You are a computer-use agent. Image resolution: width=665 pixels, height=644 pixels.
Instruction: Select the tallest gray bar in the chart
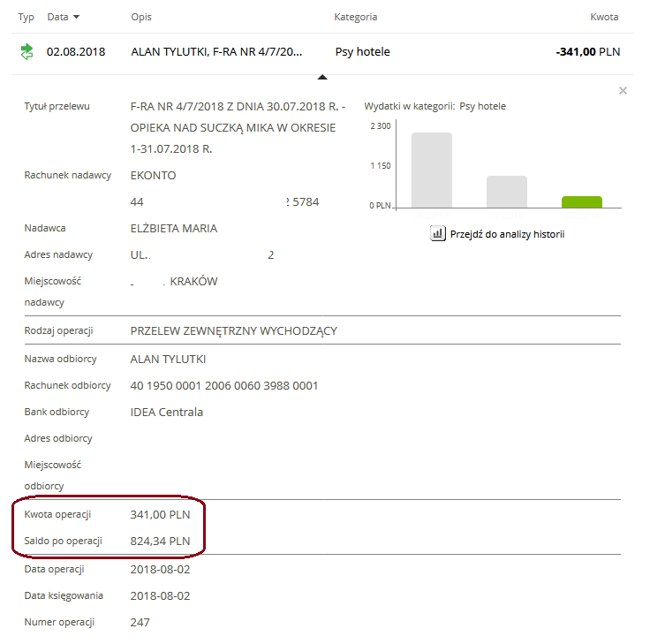point(431,170)
